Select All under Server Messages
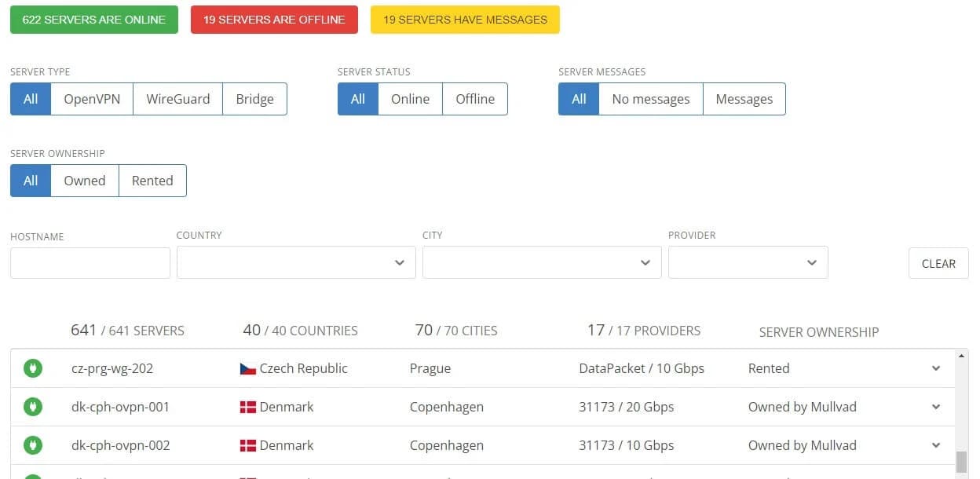 (579, 99)
